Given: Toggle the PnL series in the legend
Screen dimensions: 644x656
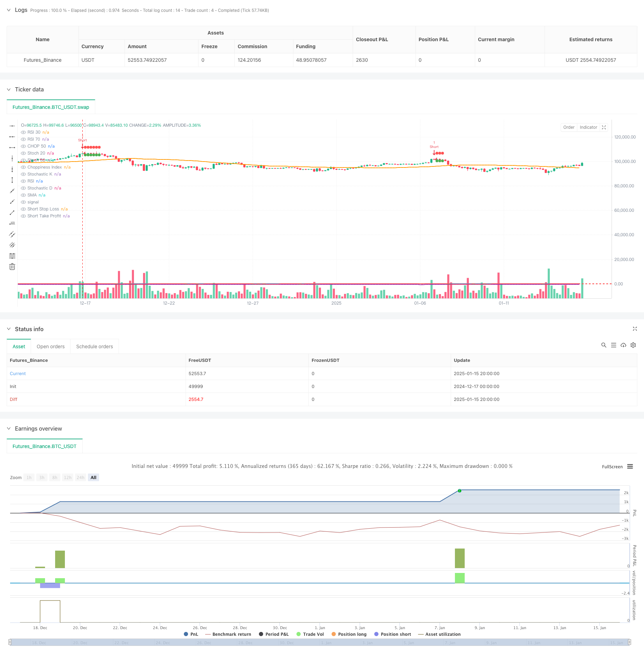Looking at the screenshot, I should pos(191,634).
